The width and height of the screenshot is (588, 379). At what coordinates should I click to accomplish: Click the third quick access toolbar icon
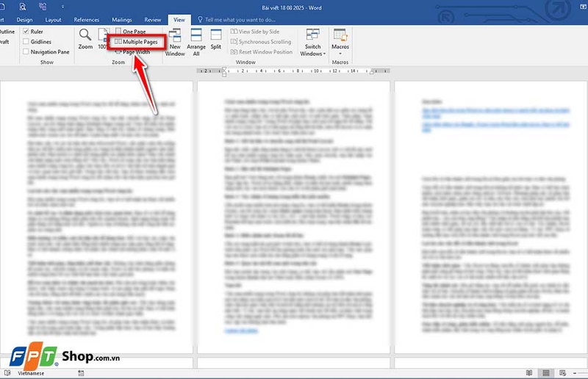tap(43, 7)
